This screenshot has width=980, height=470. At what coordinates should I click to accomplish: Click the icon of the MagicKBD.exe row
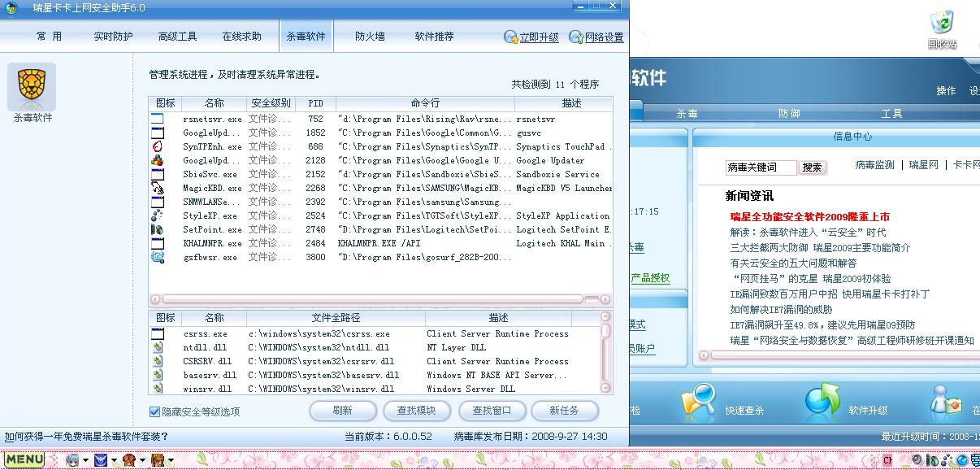(158, 188)
